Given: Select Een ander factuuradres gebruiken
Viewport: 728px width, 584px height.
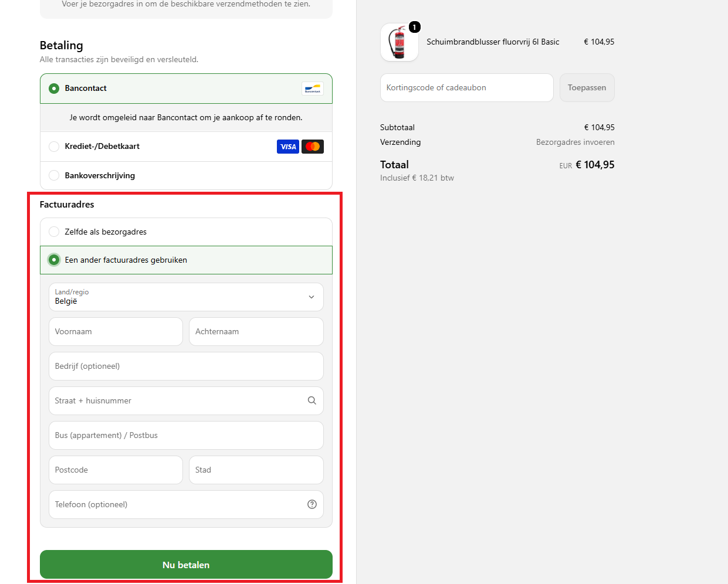Looking at the screenshot, I should [x=186, y=260].
